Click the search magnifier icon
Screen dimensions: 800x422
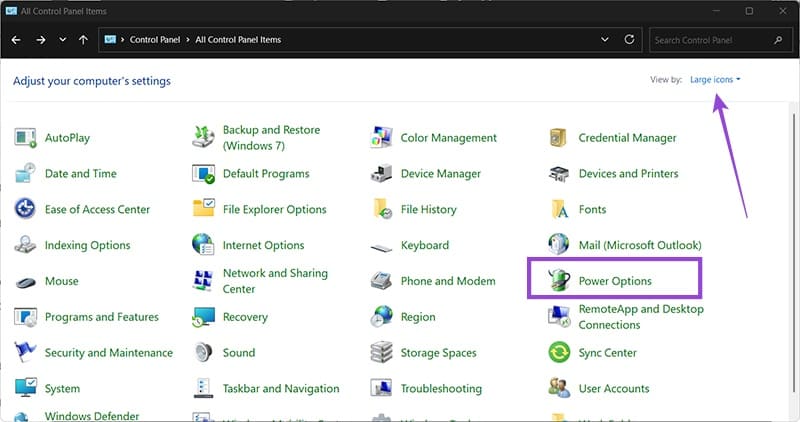tap(778, 40)
